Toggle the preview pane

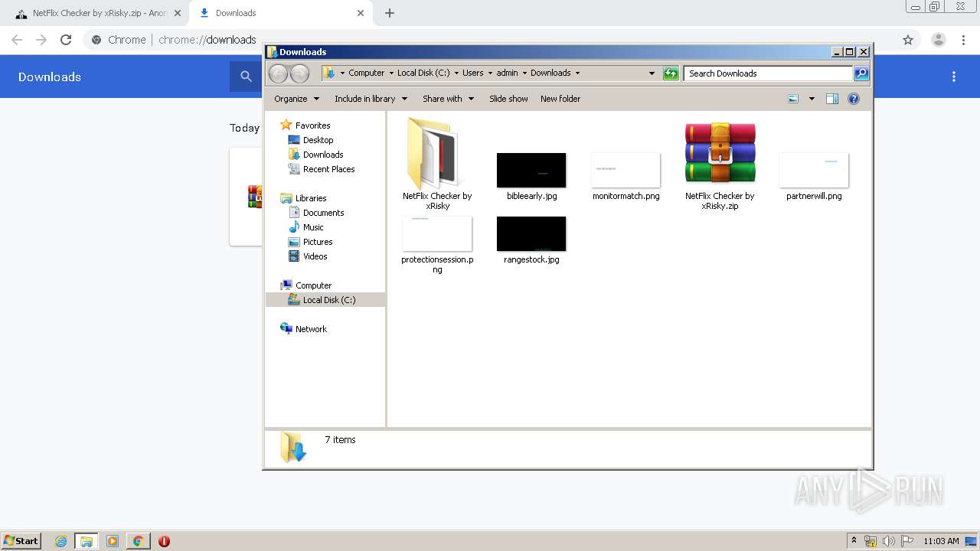(832, 99)
